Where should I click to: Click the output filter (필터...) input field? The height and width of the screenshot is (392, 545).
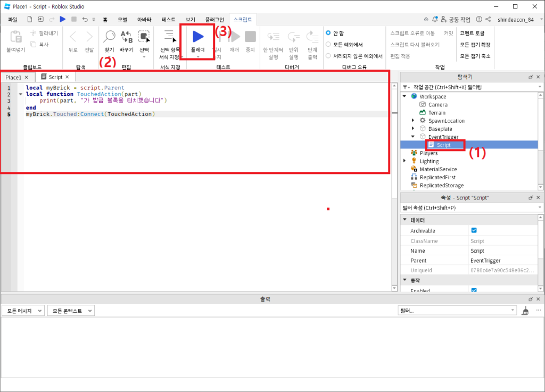pos(457,311)
